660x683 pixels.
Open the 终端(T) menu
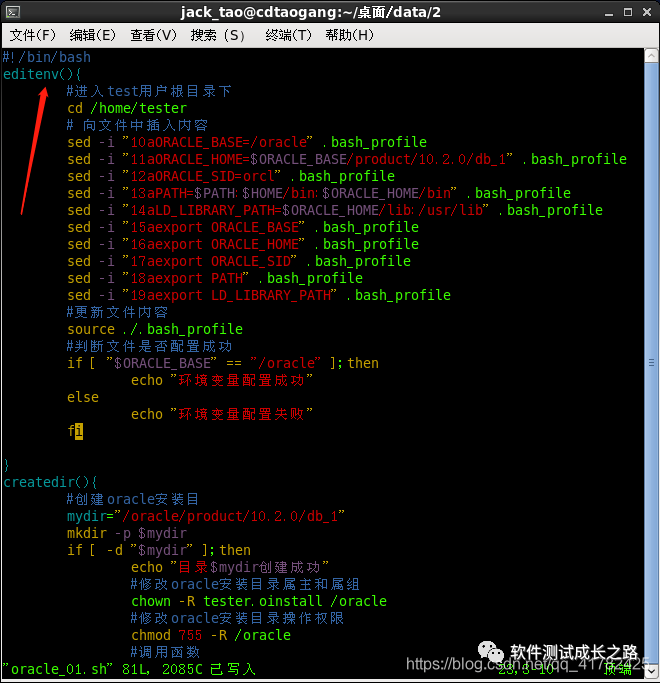(288, 35)
